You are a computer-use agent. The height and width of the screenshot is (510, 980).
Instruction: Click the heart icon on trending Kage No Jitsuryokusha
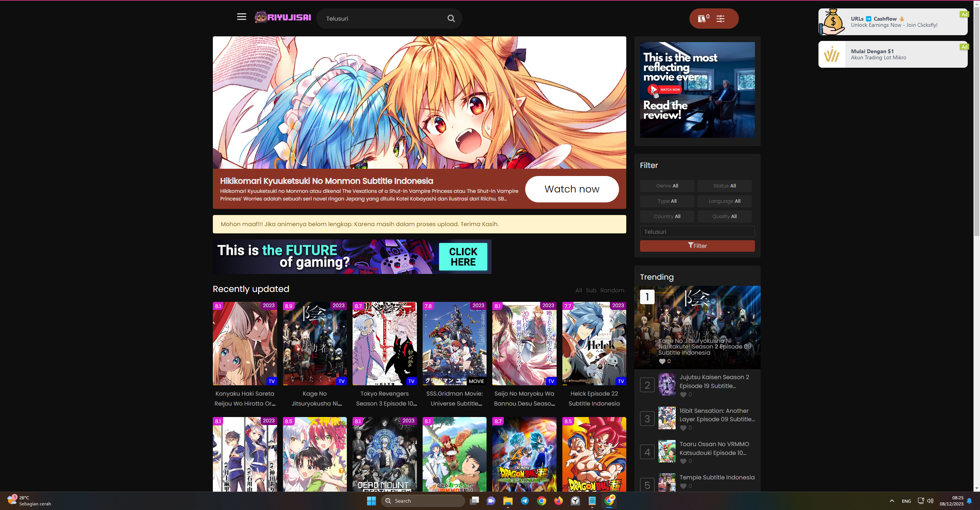[663, 361]
